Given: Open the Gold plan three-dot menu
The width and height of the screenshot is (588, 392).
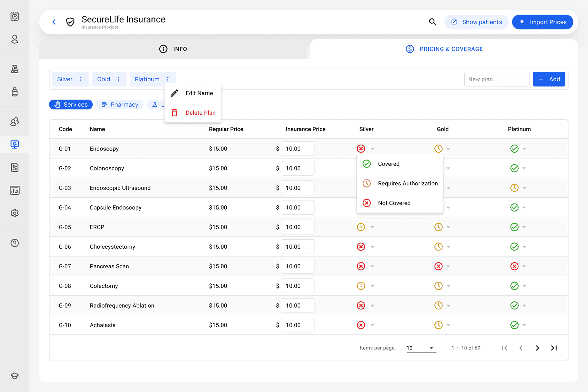Looking at the screenshot, I should pos(118,79).
